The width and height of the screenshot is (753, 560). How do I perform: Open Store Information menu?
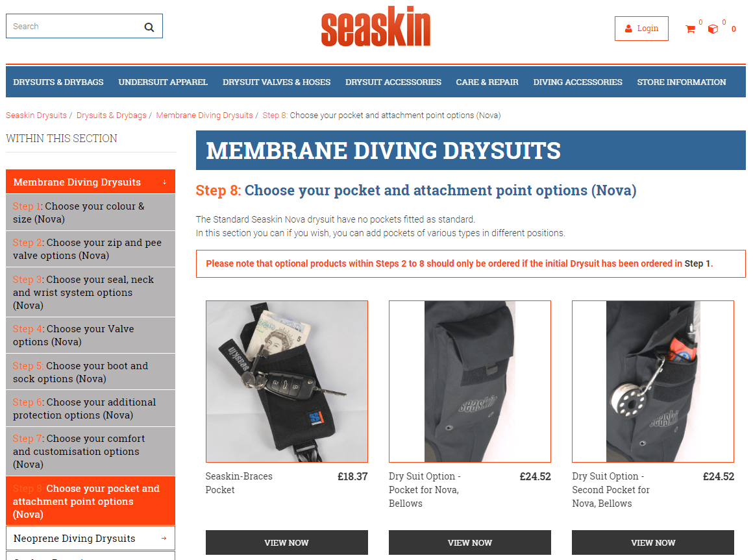pyautogui.click(x=682, y=82)
